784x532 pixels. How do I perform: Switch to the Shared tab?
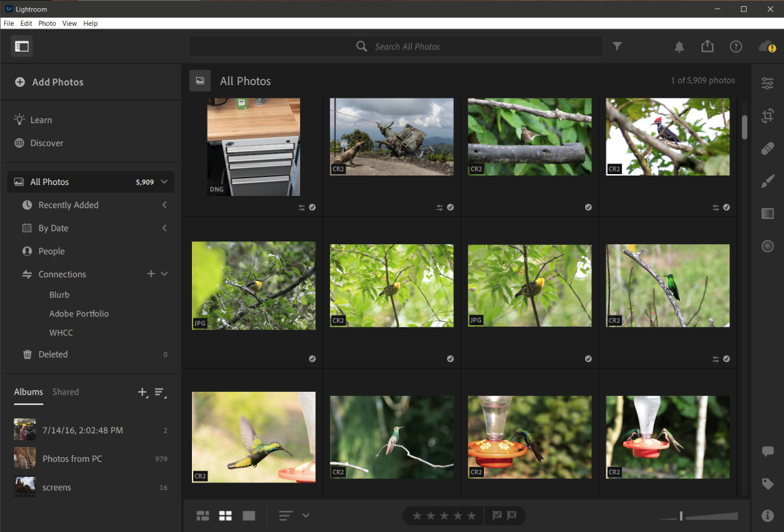coord(65,392)
